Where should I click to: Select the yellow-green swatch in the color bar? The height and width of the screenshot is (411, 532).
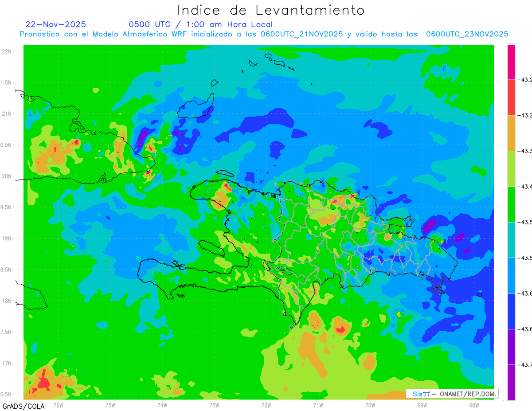[x=511, y=168]
